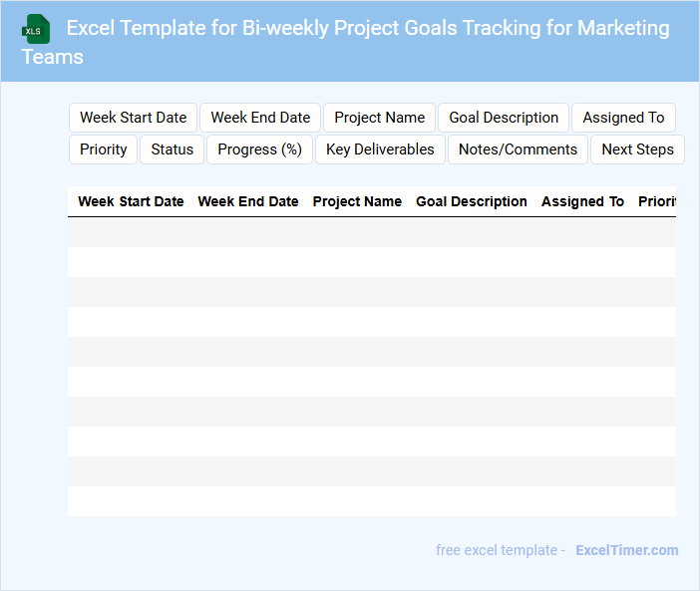Screen dimensions: 700x591
Task: Select the Project Name column header
Action: pos(357,201)
